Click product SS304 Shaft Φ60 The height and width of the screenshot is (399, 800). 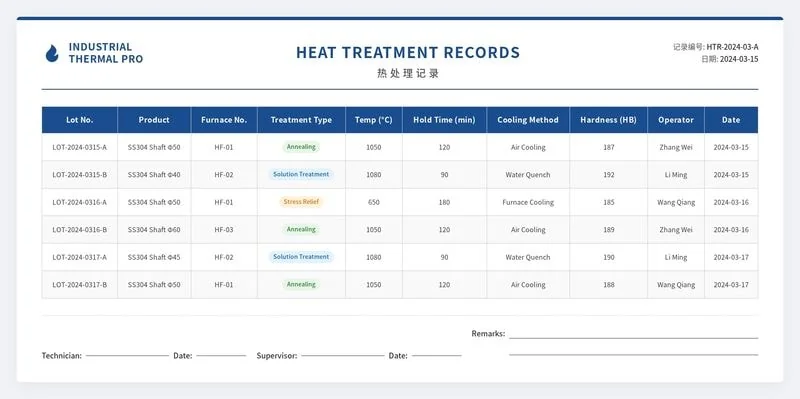154,230
